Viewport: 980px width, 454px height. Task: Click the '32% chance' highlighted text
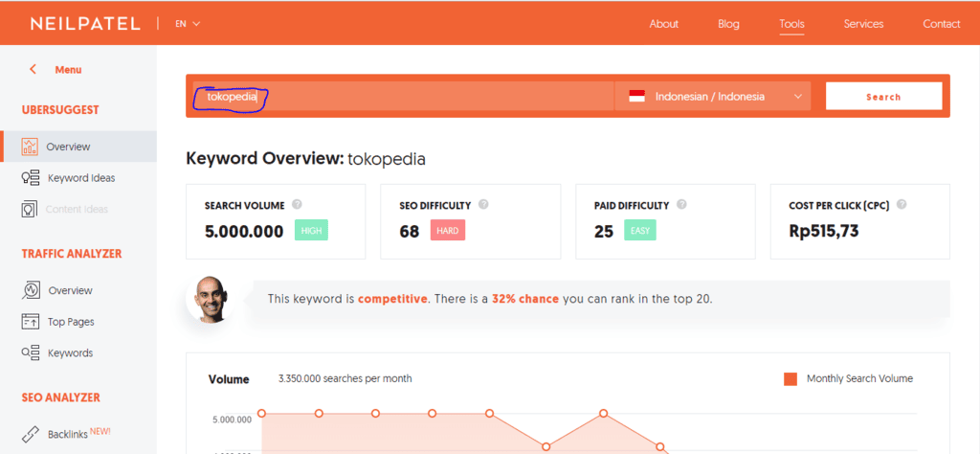coord(525,299)
